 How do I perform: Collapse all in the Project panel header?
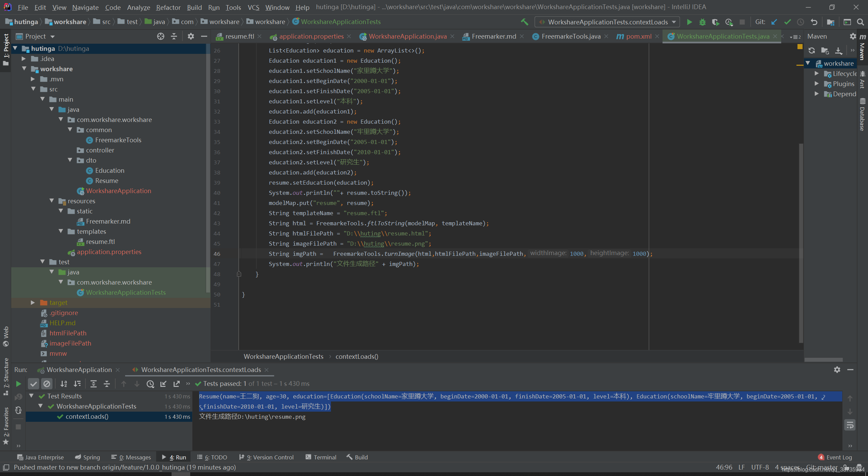click(x=174, y=36)
